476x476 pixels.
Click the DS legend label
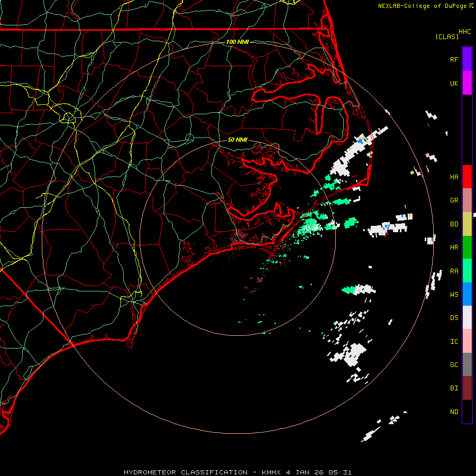pos(454,318)
